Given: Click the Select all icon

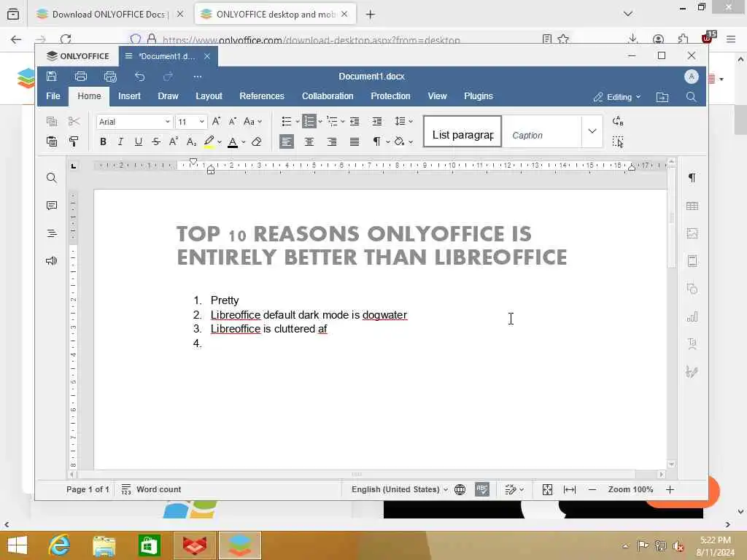Looking at the screenshot, I should pyautogui.click(x=618, y=141).
